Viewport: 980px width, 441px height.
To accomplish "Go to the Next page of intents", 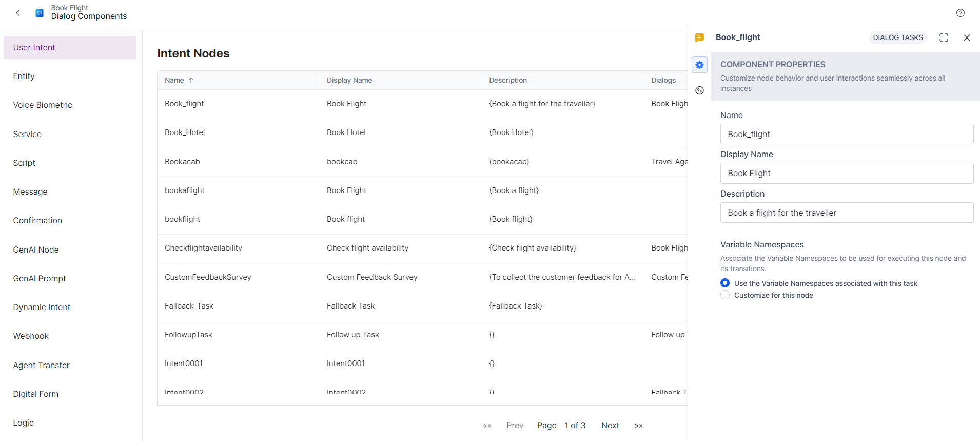I will [x=610, y=426].
